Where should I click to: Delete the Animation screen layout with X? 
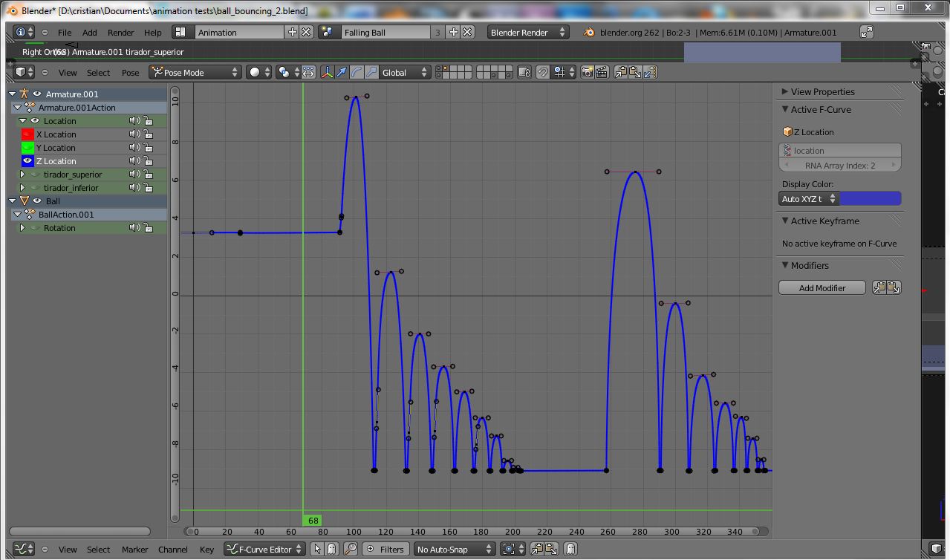click(306, 32)
